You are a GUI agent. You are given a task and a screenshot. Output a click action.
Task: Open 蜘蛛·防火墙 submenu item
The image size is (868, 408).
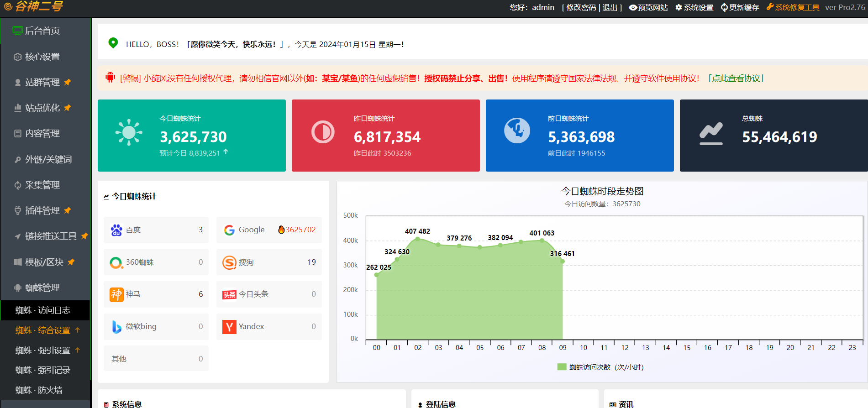pos(39,390)
